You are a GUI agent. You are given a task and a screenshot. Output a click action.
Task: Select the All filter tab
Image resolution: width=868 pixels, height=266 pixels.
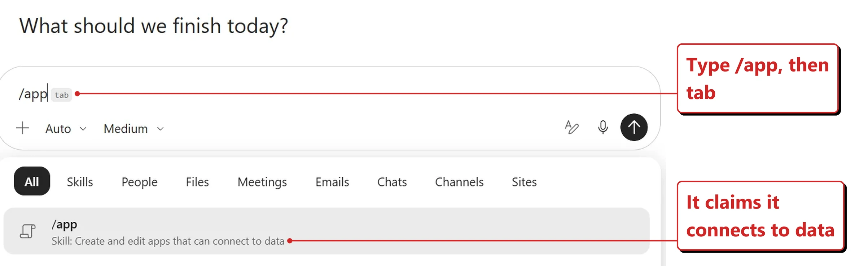pyautogui.click(x=32, y=181)
